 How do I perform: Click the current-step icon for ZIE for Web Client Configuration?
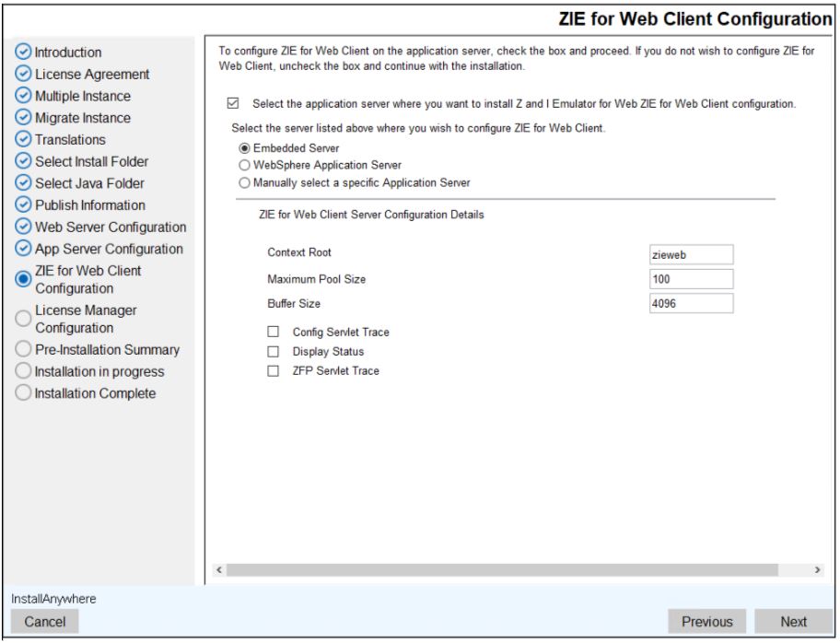(23, 278)
